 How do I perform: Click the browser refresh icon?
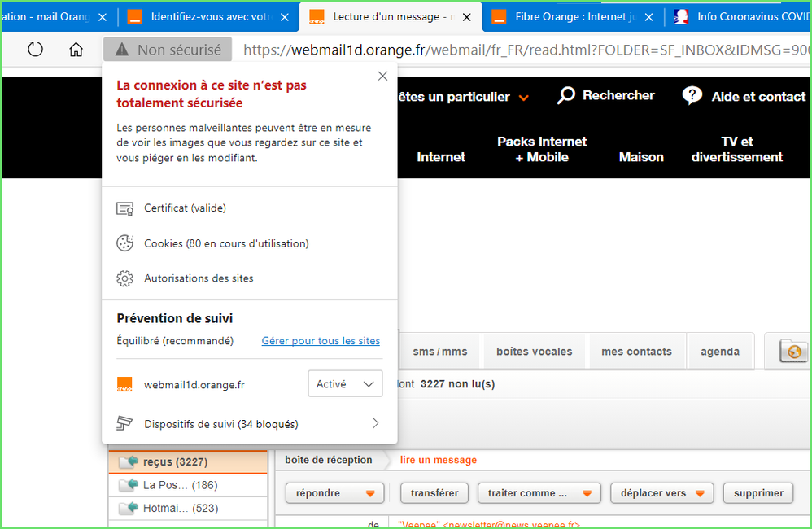pos(35,50)
